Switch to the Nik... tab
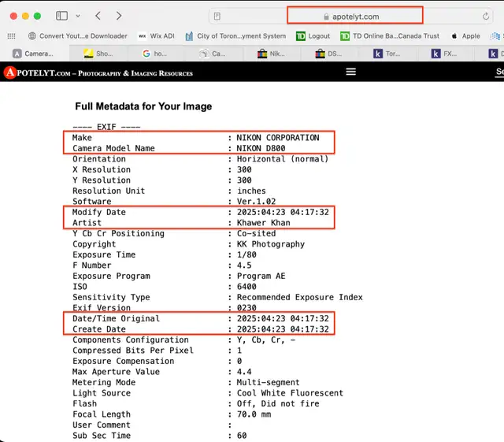Screen dimensions: 504x442 [271, 54]
